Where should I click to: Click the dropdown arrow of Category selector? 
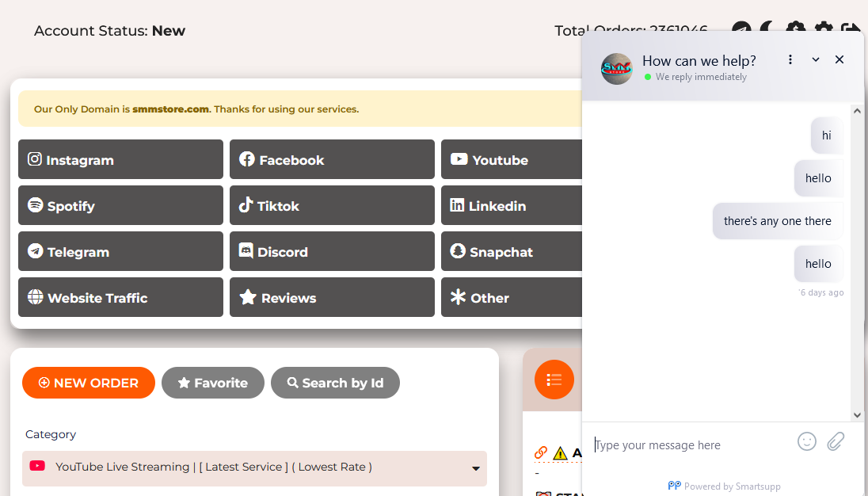coord(475,468)
